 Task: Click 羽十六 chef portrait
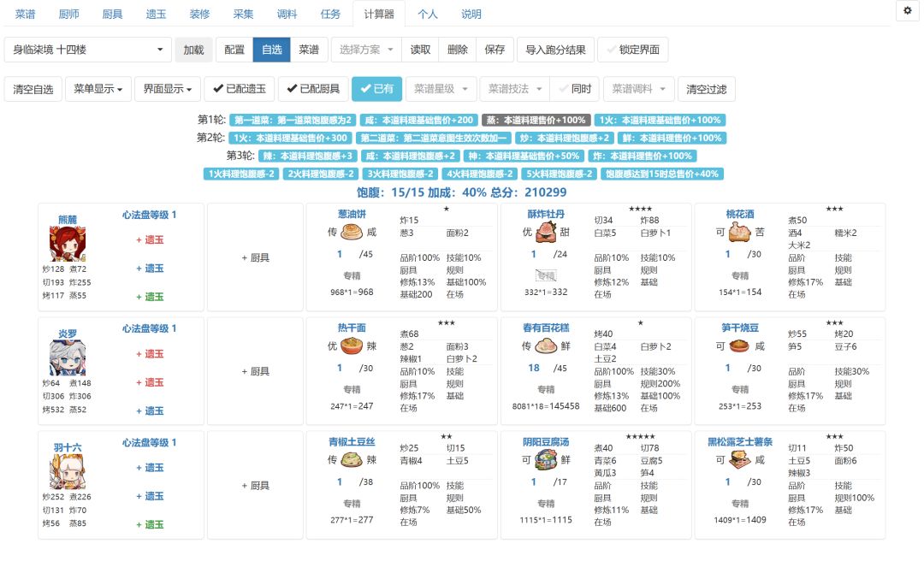click(68, 472)
